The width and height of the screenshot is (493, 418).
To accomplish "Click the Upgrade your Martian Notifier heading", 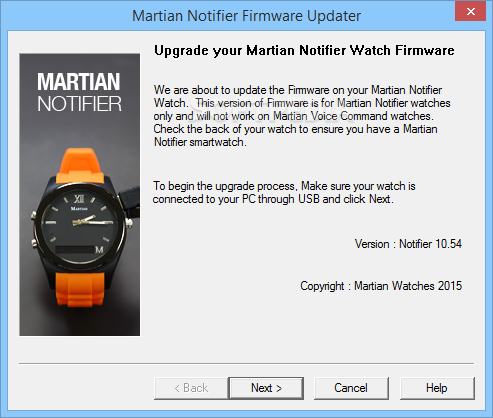I will point(304,51).
